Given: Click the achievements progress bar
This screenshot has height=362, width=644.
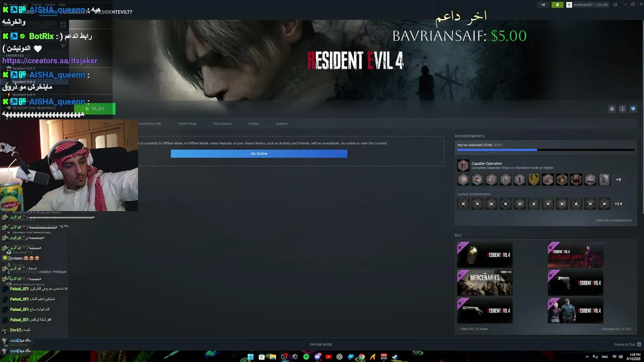Looking at the screenshot, I should coord(545,150).
